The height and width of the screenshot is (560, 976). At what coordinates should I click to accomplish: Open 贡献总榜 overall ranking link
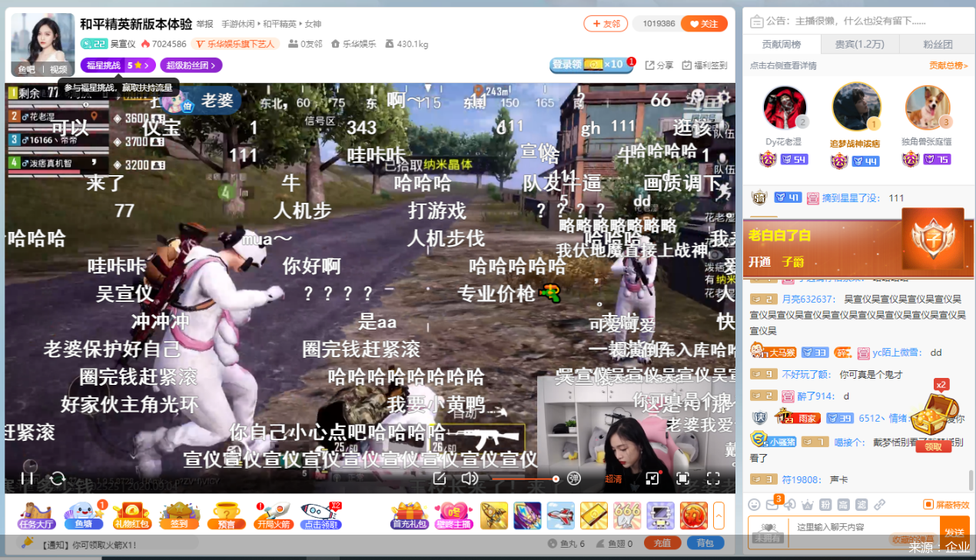coord(949,66)
